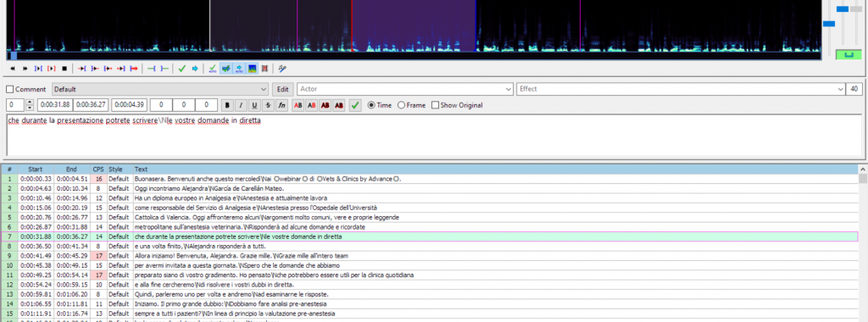Set shadow color with fourth AB button
Viewport: 868px width, 322px height.
[339, 105]
